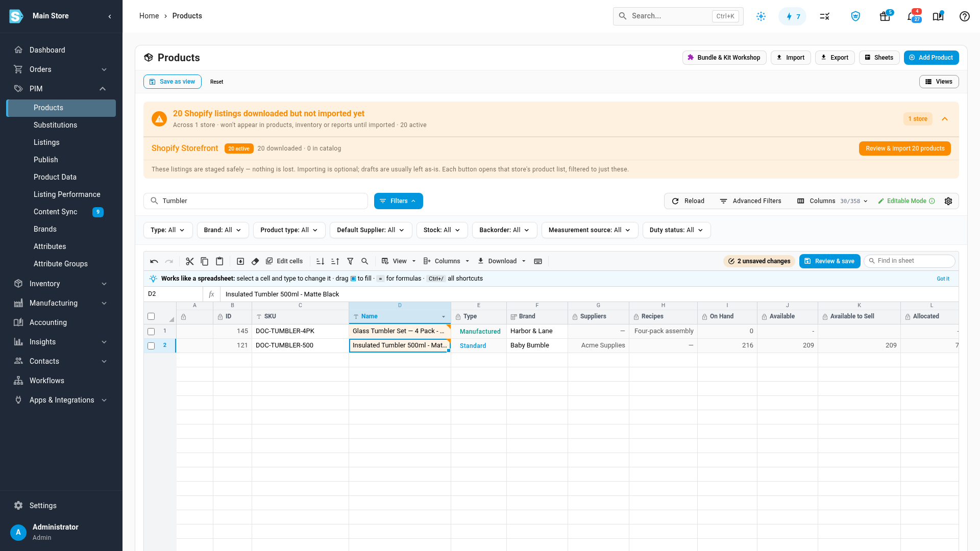Click the cut scissors icon

(x=190, y=261)
